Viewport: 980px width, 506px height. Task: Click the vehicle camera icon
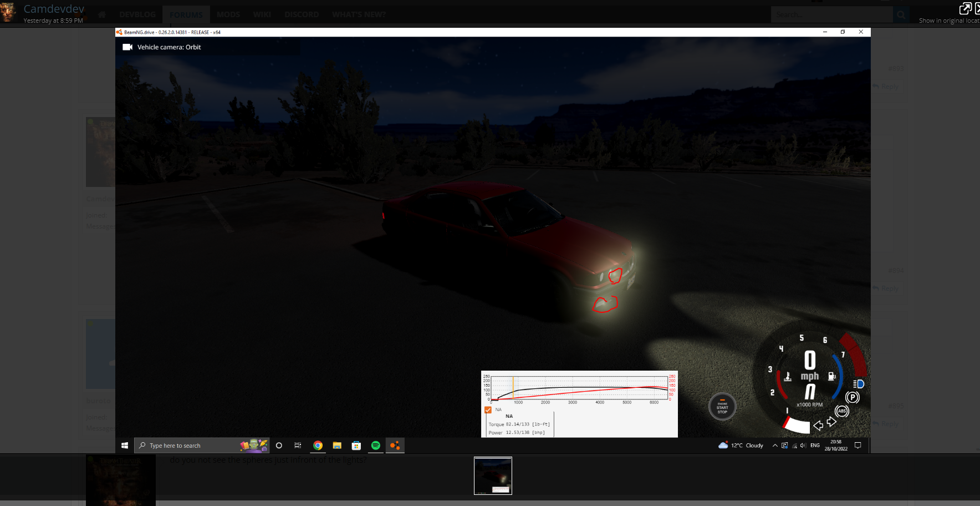[127, 47]
